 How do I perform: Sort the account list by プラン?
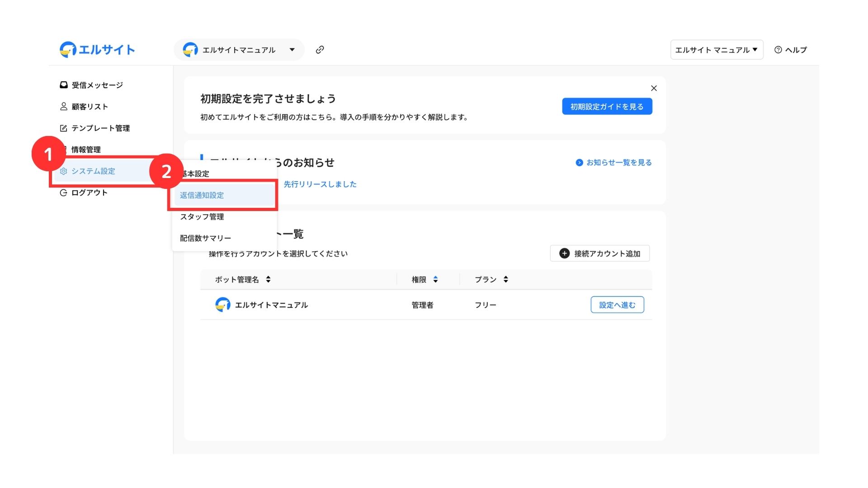tap(505, 279)
